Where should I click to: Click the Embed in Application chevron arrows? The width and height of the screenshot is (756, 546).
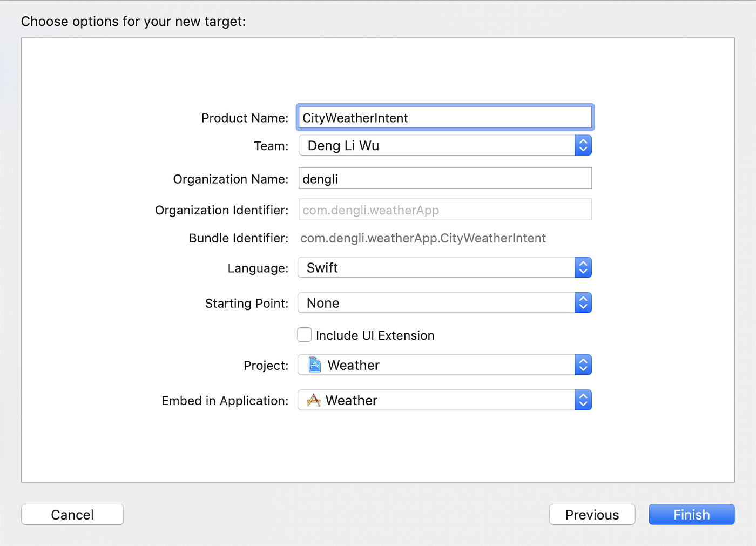tap(583, 400)
